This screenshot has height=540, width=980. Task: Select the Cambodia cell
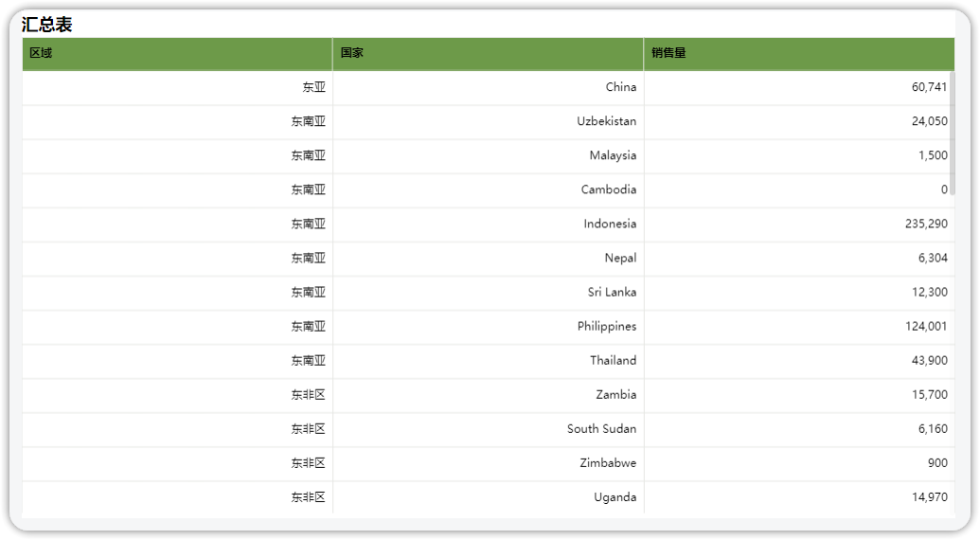489,190
